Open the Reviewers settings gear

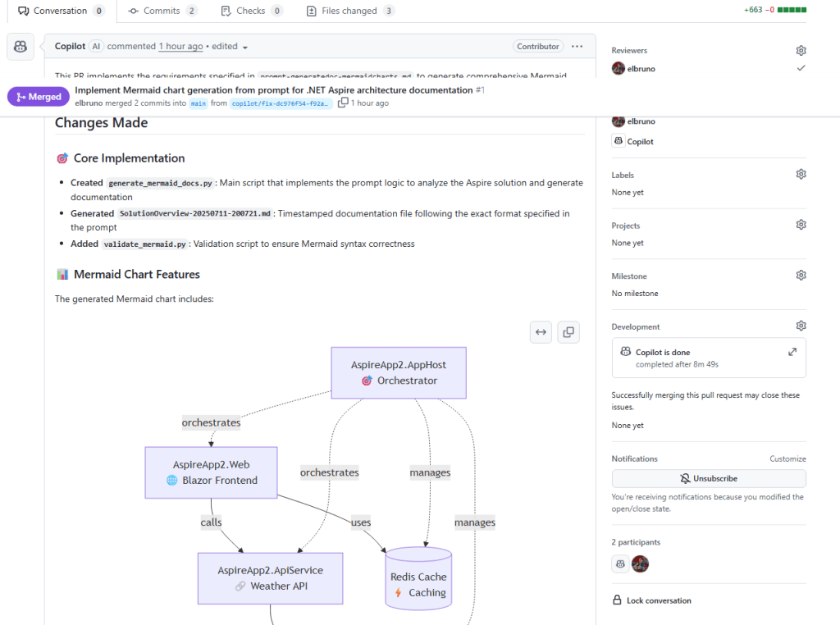pos(801,51)
